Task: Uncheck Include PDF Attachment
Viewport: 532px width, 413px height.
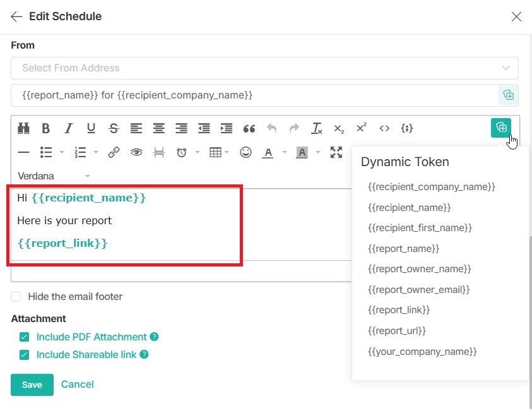Action: (25, 337)
